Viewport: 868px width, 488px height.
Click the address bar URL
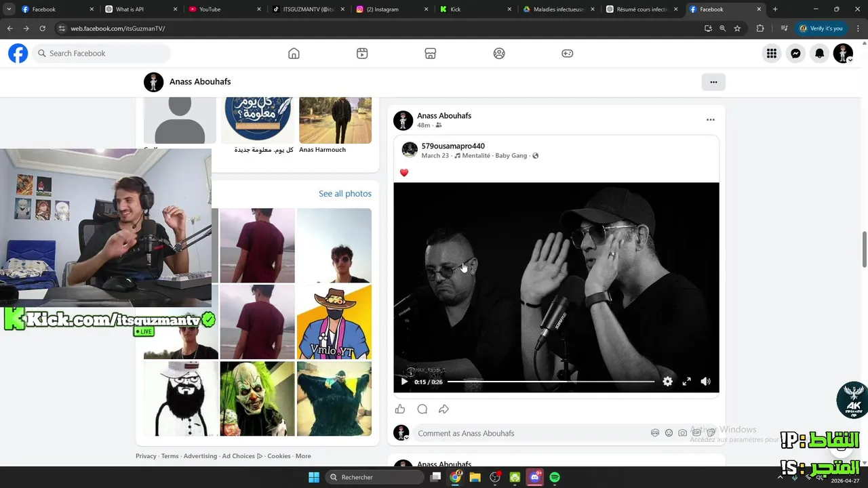[x=118, y=28]
